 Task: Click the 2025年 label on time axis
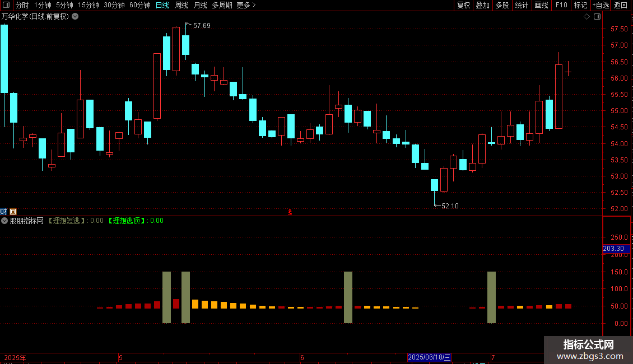15,357
